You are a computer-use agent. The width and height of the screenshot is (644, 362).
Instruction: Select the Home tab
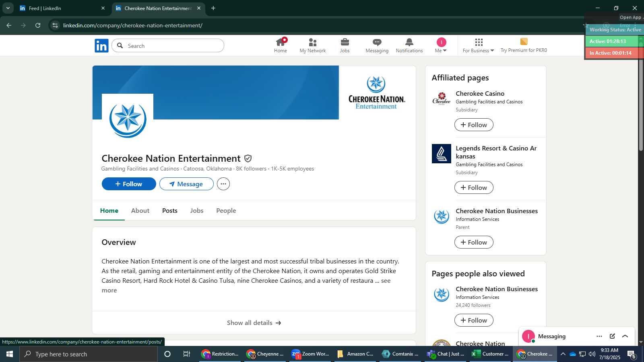click(x=109, y=210)
